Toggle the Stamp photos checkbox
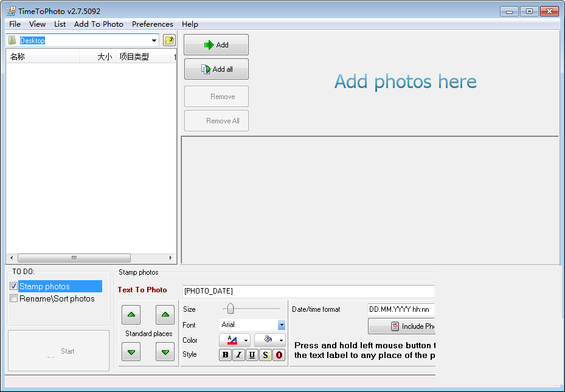 click(14, 286)
